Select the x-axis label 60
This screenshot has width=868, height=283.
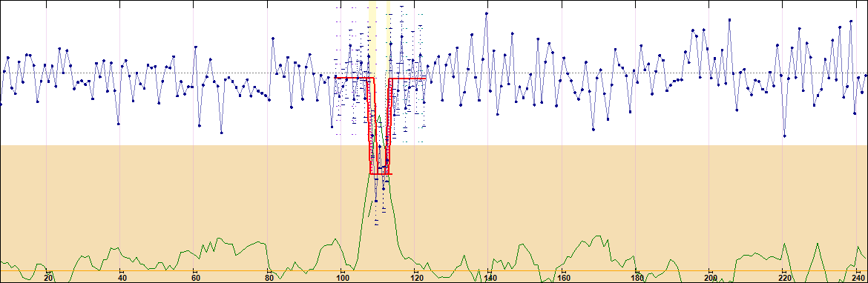pos(195,277)
